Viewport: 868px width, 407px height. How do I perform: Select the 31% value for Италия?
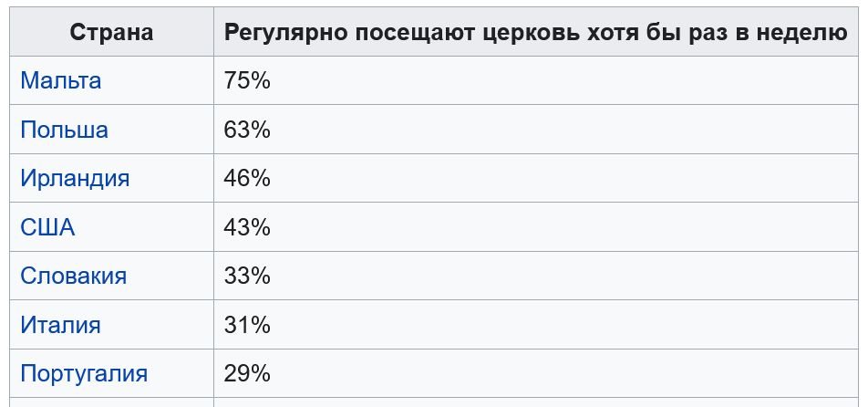tap(247, 325)
